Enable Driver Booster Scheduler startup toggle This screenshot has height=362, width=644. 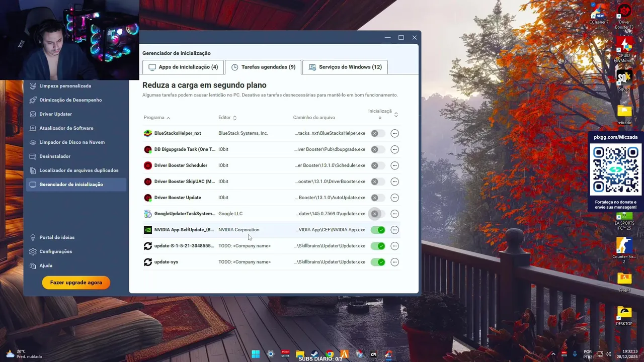click(x=378, y=165)
